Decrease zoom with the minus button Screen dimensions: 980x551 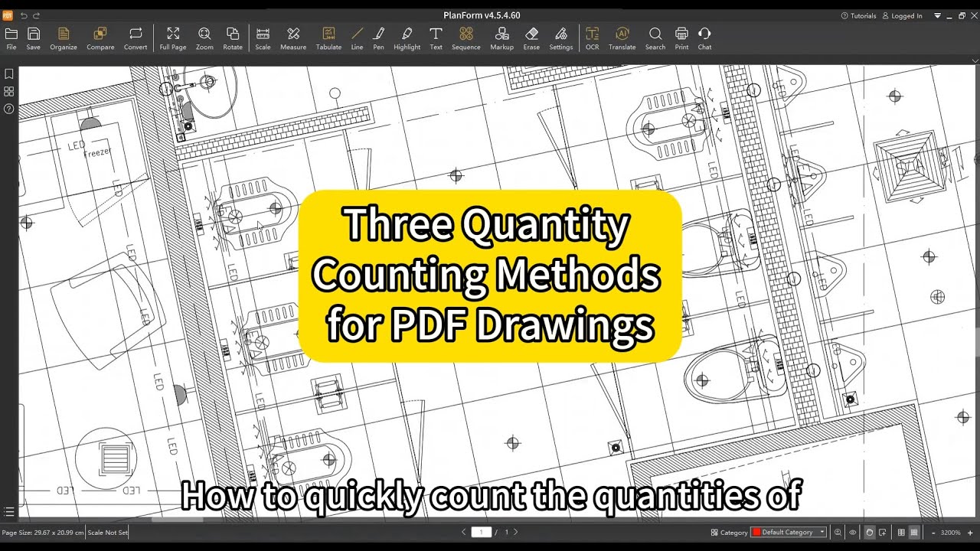933,532
